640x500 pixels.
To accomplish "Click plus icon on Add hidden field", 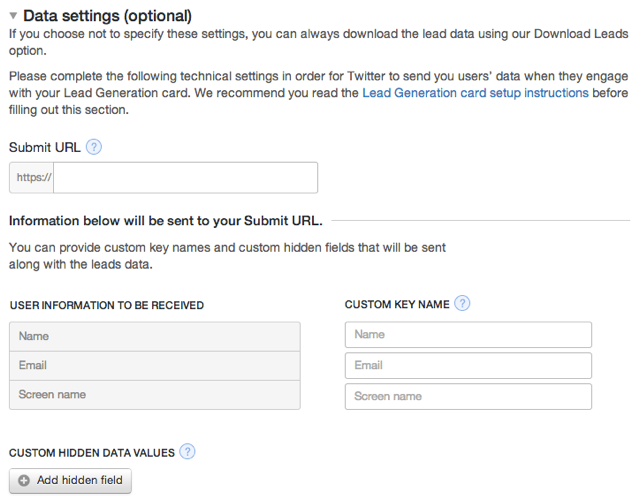I will tap(24, 480).
